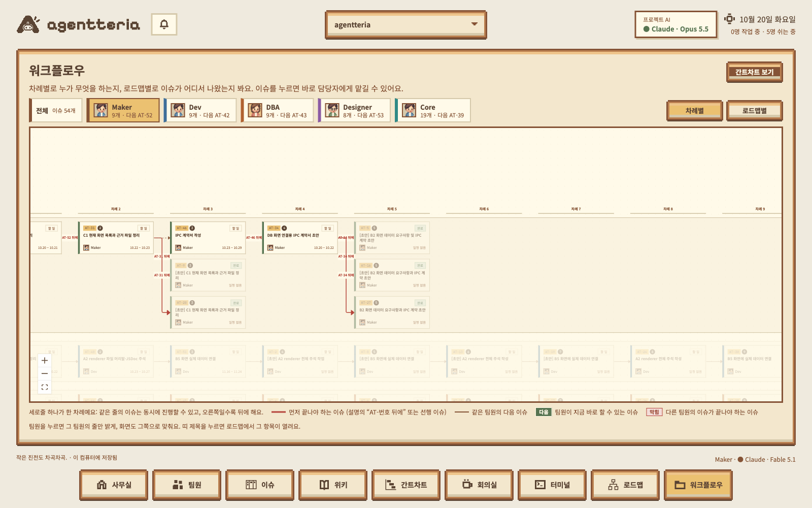
Task: Open the DB 화면 연결용 IPC 계약서 초안 card
Action: [300, 238]
